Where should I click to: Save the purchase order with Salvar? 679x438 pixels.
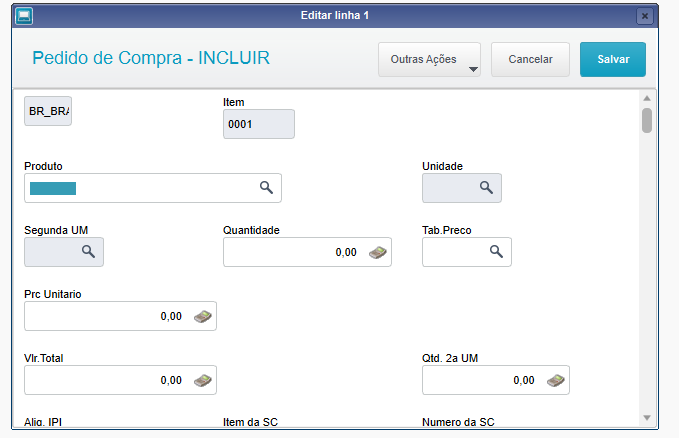pos(613,59)
